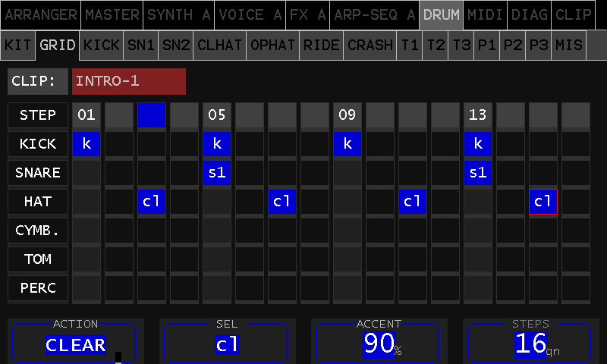Toggle the s1 snare on step 13
The width and height of the screenshot is (607, 364).
(x=478, y=173)
